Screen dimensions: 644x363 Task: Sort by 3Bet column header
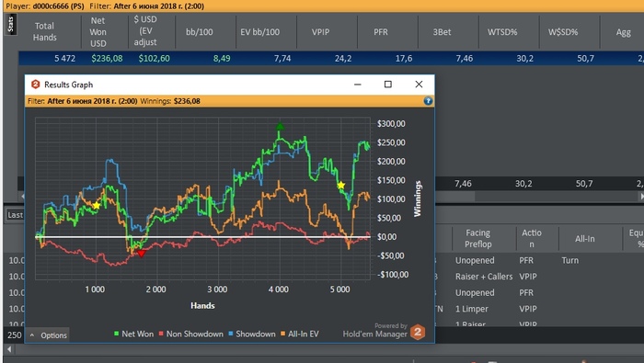tap(442, 32)
